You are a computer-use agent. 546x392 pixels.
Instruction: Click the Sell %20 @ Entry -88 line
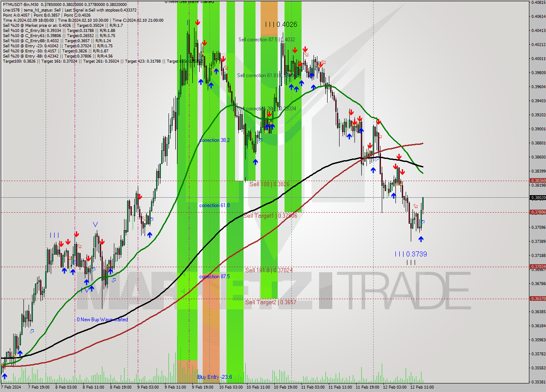pos(58,56)
